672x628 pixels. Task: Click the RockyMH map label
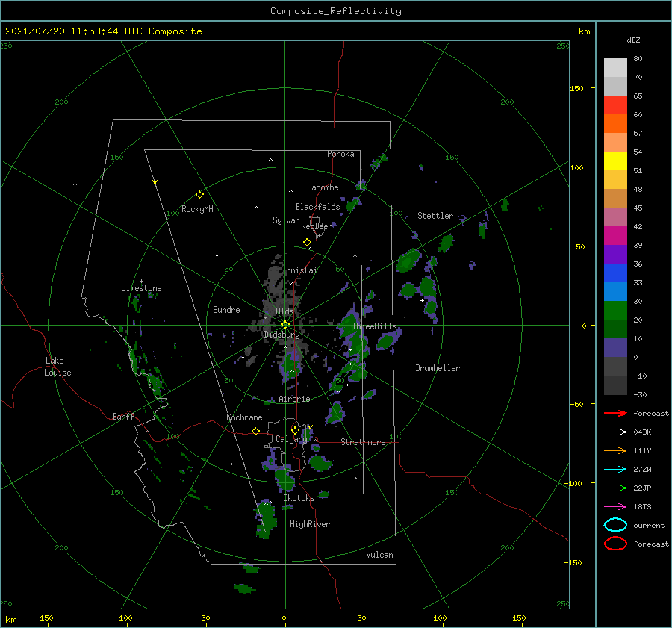pos(197,209)
